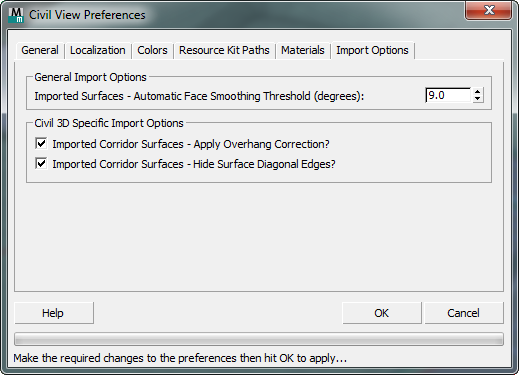This screenshot has width=519, height=375.
Task: Click the 'General Import Options' group label
Action: point(90,77)
